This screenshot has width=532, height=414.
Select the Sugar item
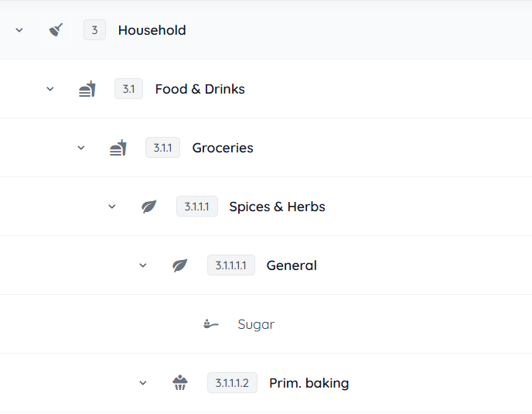click(x=256, y=324)
